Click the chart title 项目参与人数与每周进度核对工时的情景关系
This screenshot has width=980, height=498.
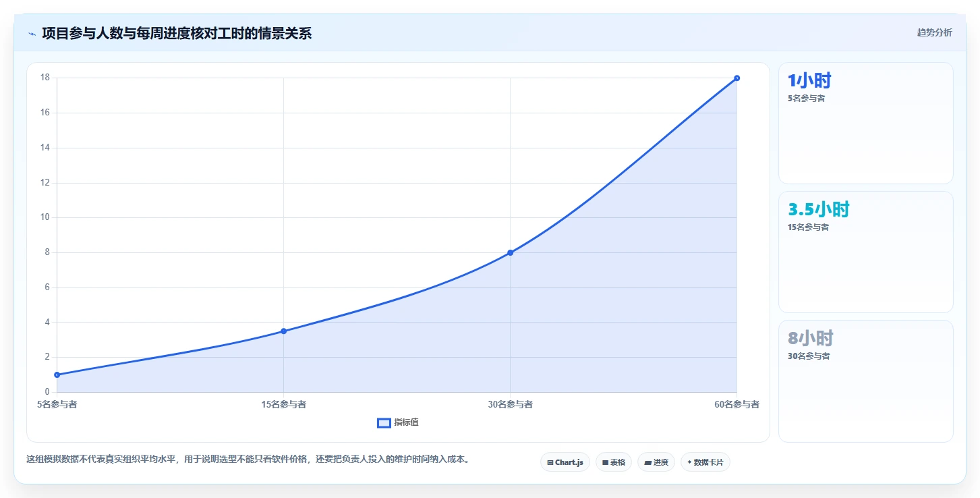point(177,33)
